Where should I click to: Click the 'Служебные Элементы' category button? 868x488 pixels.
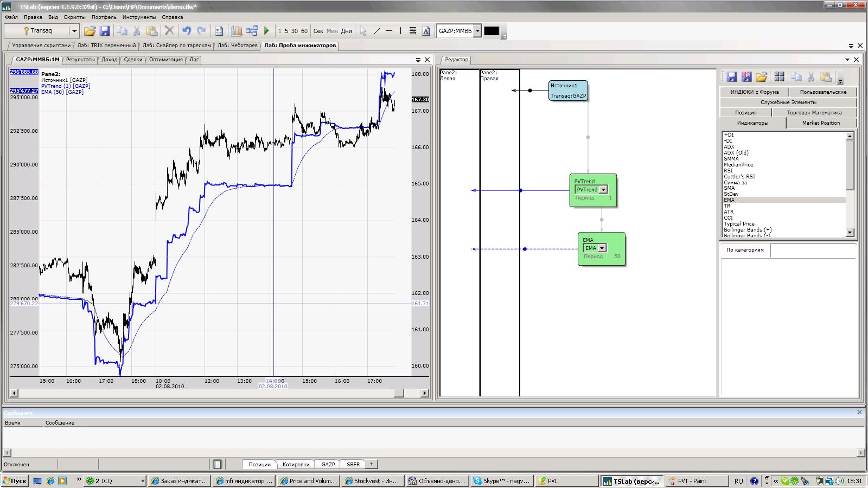pos(788,102)
